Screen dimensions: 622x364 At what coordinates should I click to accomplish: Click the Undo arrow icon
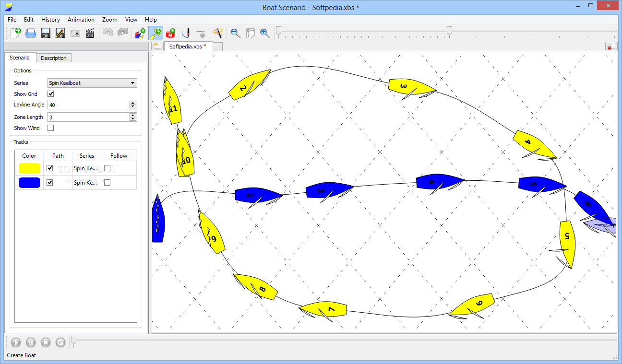click(x=108, y=33)
